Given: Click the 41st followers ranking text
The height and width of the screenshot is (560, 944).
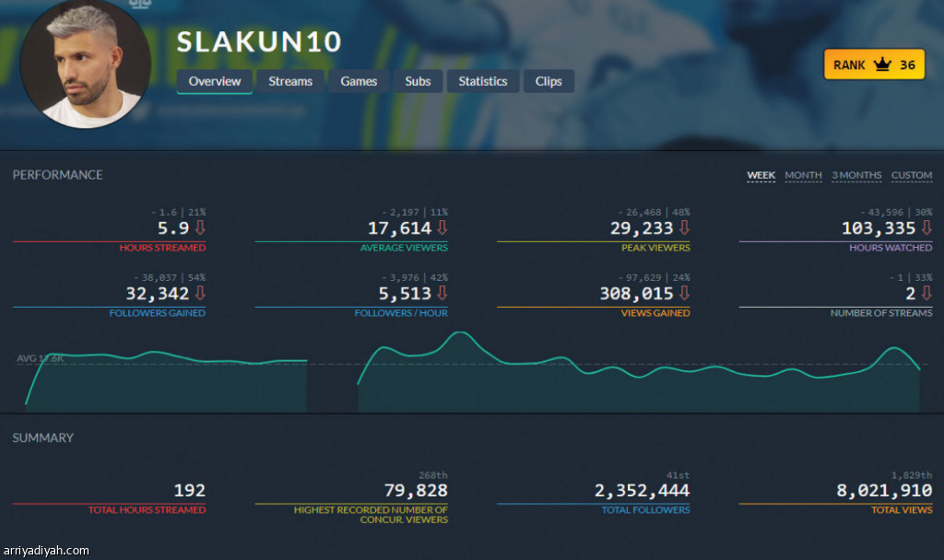Looking at the screenshot, I should (678, 475).
